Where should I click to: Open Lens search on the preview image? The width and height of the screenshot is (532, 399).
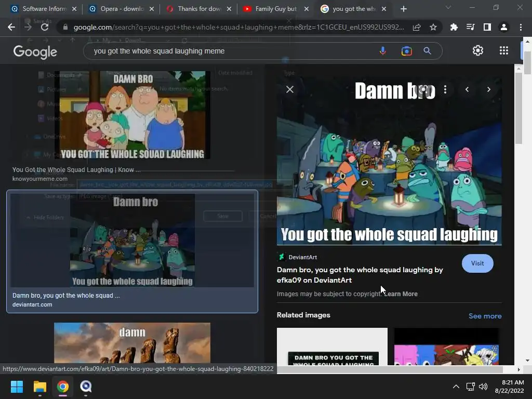423,89
